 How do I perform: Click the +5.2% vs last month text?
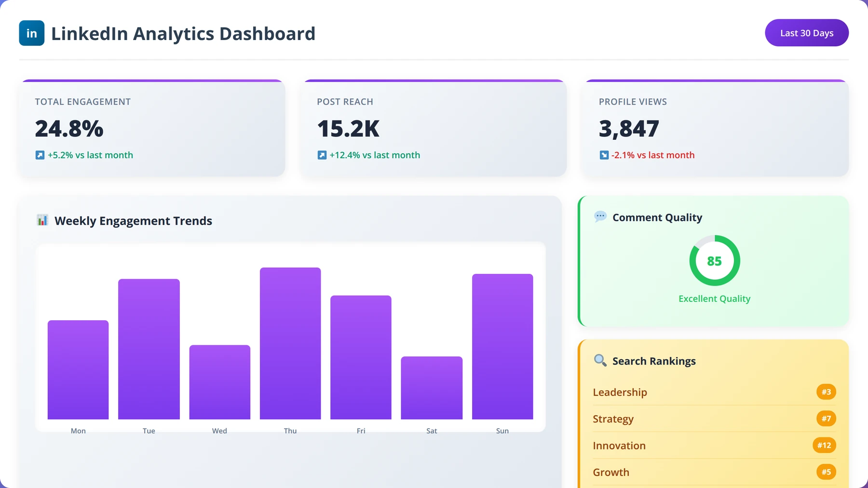coord(90,155)
